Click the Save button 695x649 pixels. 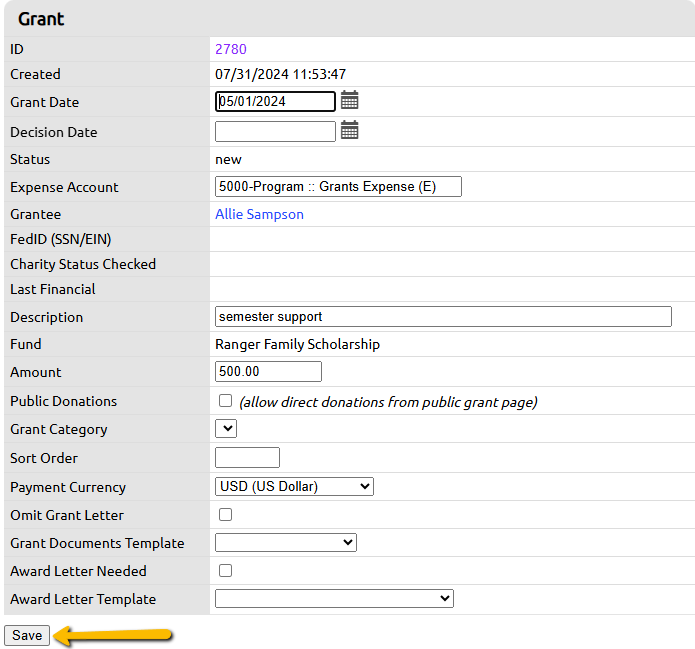[x=27, y=635]
